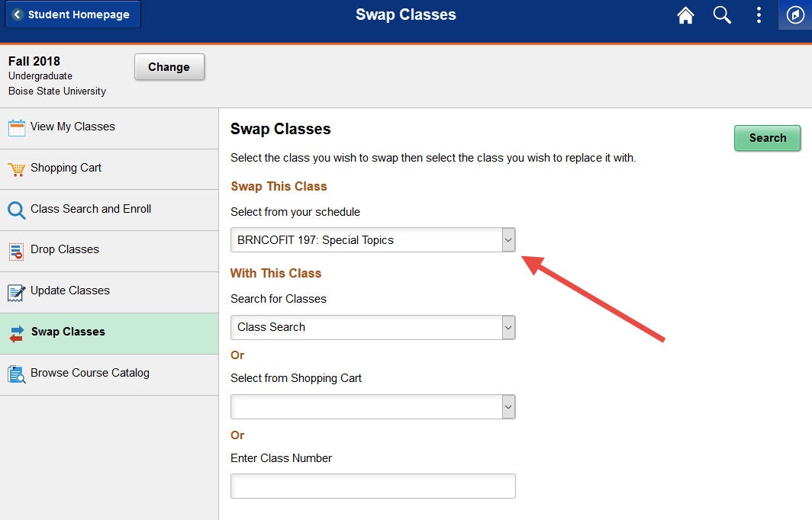Viewport: 812px width, 520px height.
Task: Open View My Classes from the sidebar
Action: (x=109, y=128)
